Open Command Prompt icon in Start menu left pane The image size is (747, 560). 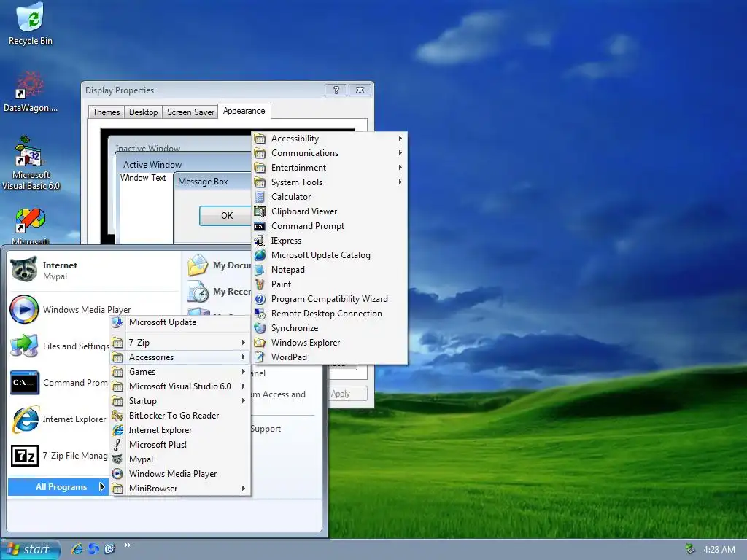(x=24, y=382)
